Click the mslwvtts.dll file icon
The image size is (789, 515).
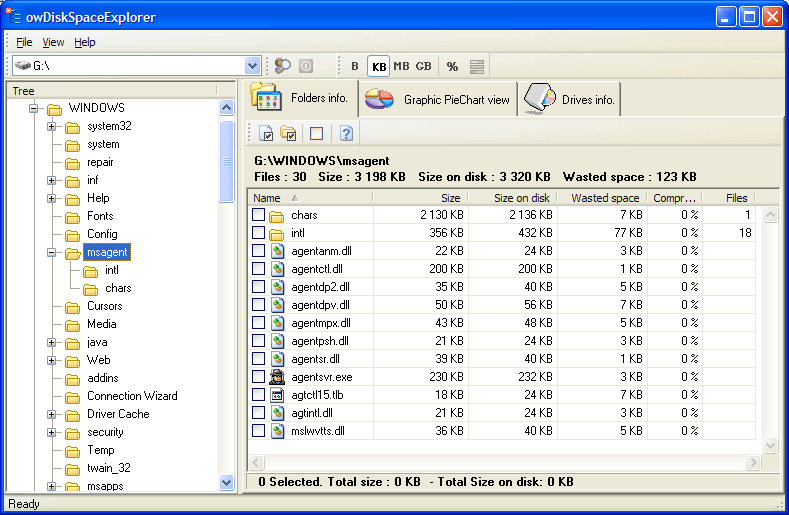pyautogui.click(x=277, y=431)
